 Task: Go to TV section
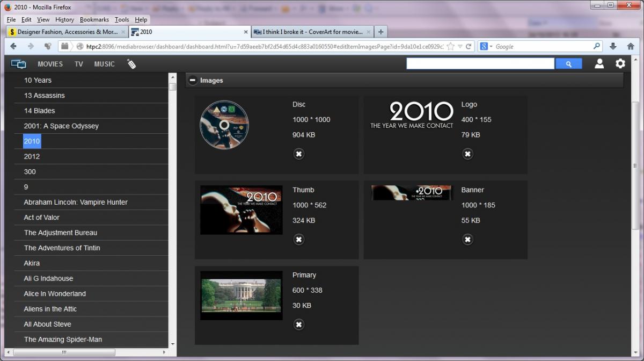pyautogui.click(x=79, y=64)
